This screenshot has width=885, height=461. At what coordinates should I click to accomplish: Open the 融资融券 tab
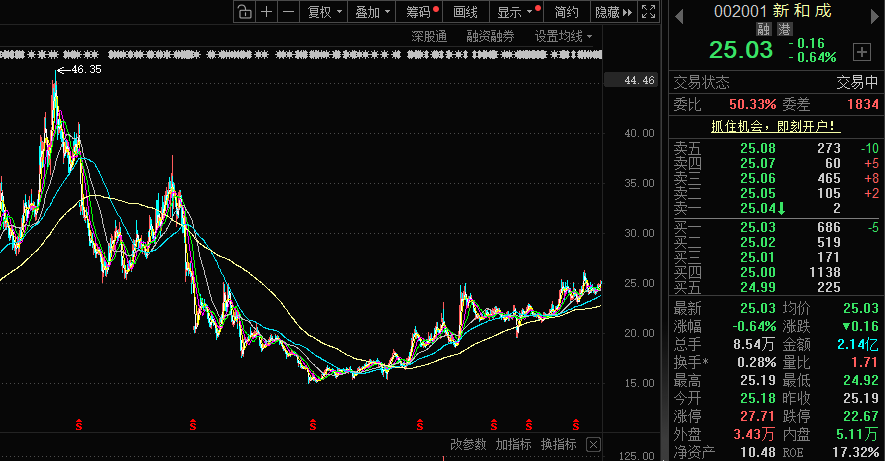pyautogui.click(x=490, y=36)
